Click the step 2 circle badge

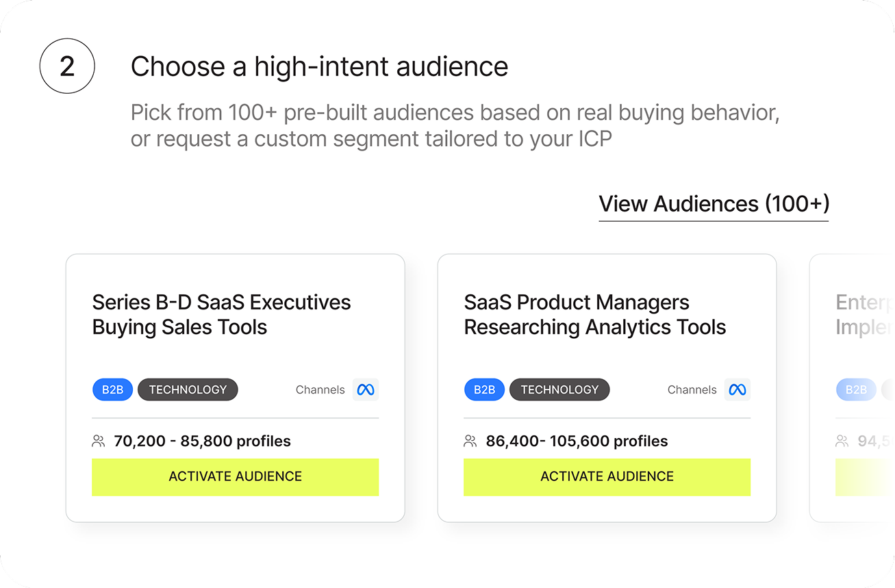pyautogui.click(x=67, y=66)
